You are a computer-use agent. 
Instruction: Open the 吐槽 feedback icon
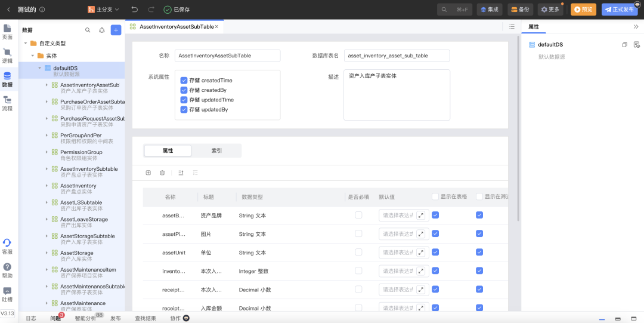(x=7, y=294)
